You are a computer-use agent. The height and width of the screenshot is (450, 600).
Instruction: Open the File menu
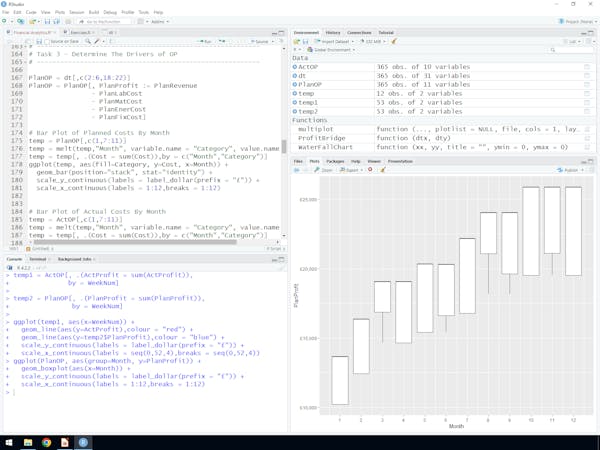point(6,12)
